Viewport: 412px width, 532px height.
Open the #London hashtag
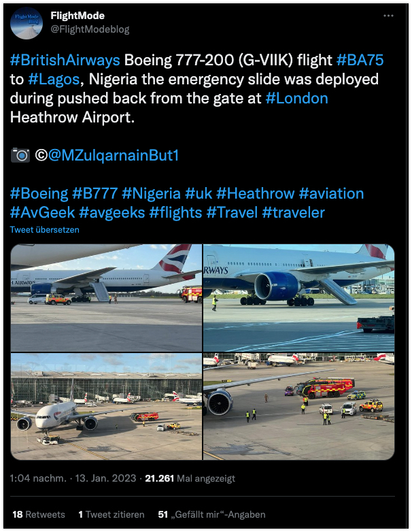pyautogui.click(x=296, y=98)
